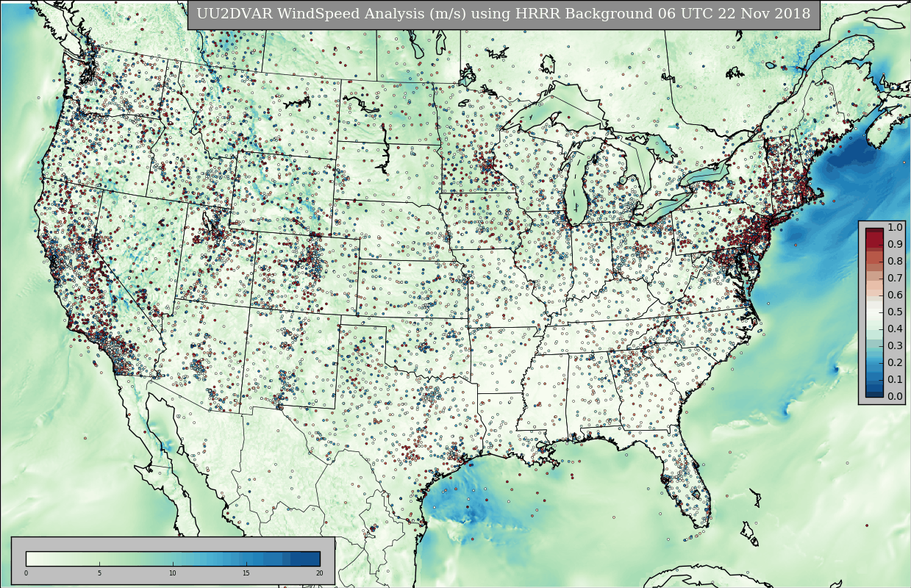Viewport: 911px width, 588px height.
Task: Click the "0.9" label on the vertical colorbar
Action: click(895, 245)
